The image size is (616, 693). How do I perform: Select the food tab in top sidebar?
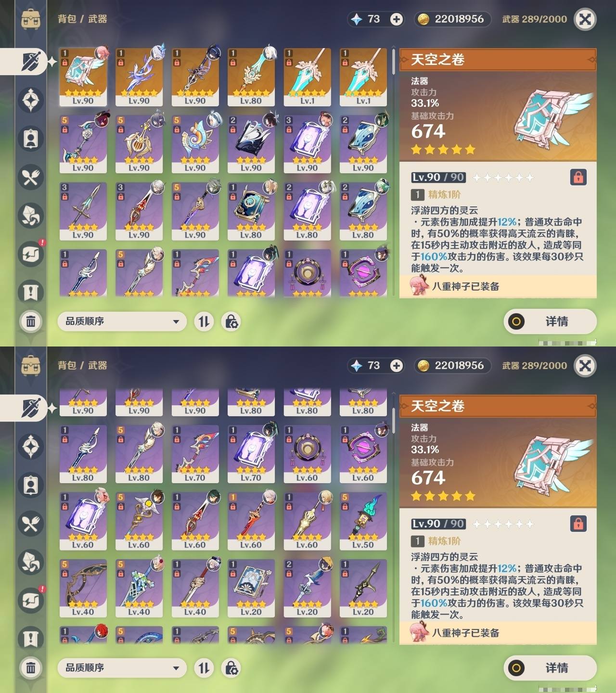point(31,177)
